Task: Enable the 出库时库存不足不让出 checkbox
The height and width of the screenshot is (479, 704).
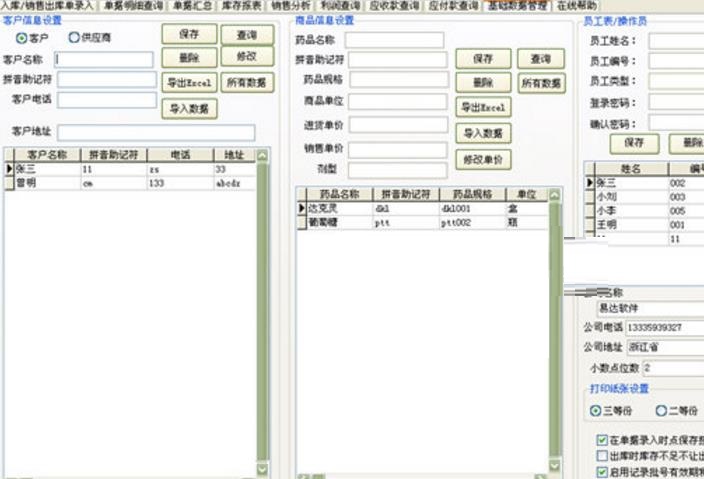Action: [x=601, y=455]
